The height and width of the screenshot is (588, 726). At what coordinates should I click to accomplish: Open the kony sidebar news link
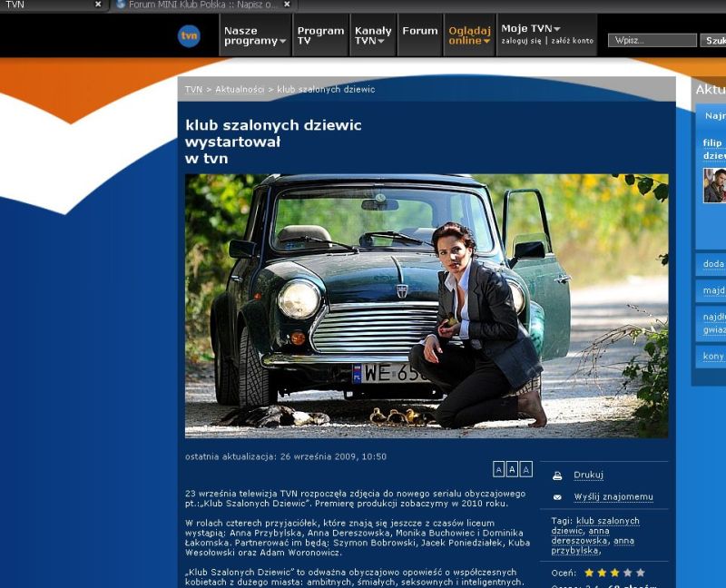(x=713, y=356)
